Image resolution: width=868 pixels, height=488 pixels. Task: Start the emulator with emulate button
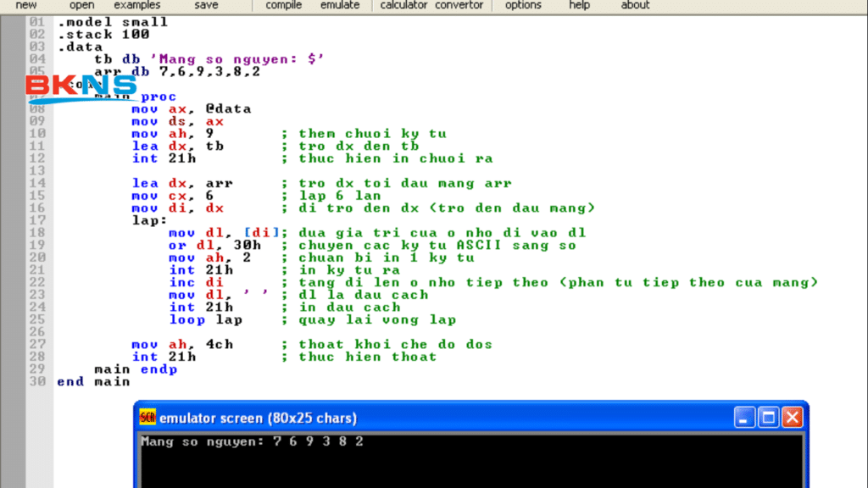click(x=339, y=5)
